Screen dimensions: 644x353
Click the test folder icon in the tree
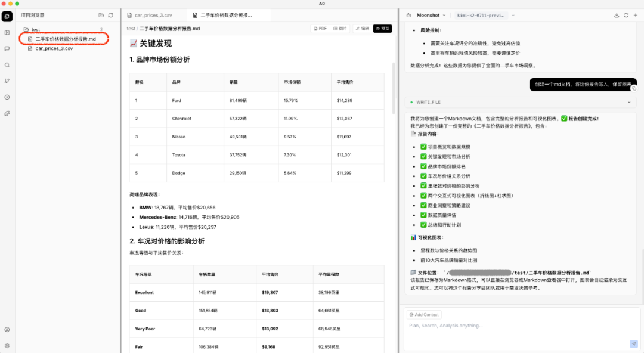[26, 30]
